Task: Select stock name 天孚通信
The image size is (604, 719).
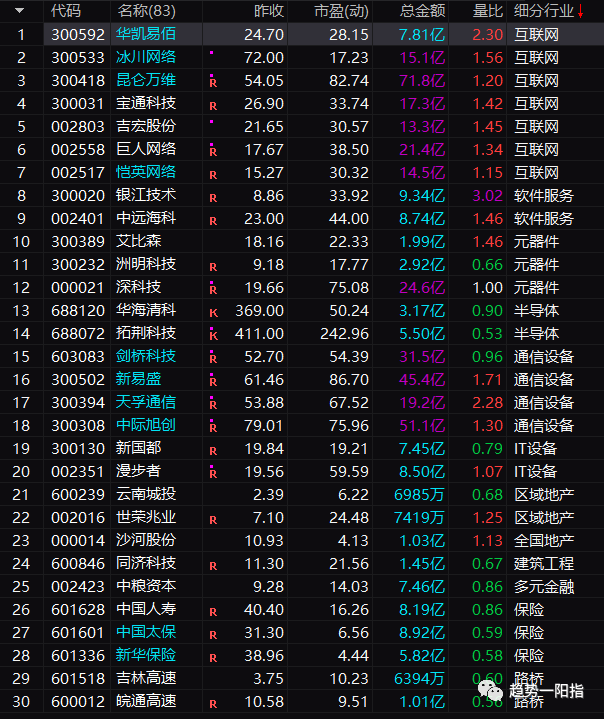Action: pos(146,402)
